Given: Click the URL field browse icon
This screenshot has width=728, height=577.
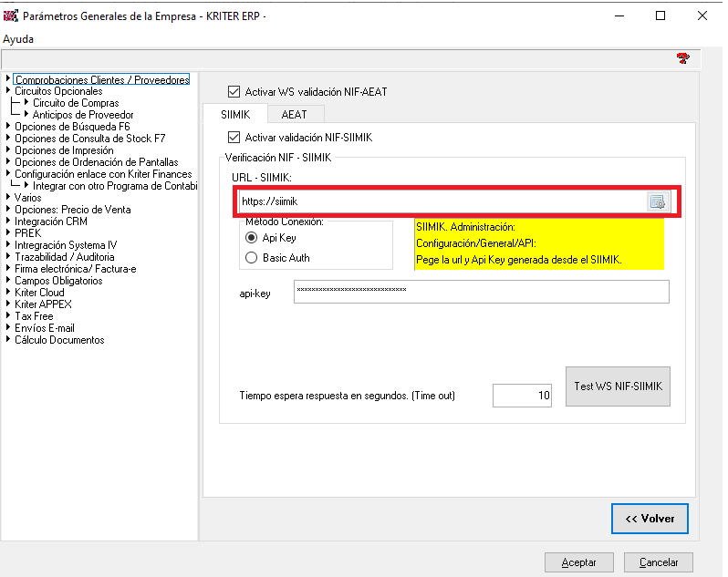Looking at the screenshot, I should 659,201.
